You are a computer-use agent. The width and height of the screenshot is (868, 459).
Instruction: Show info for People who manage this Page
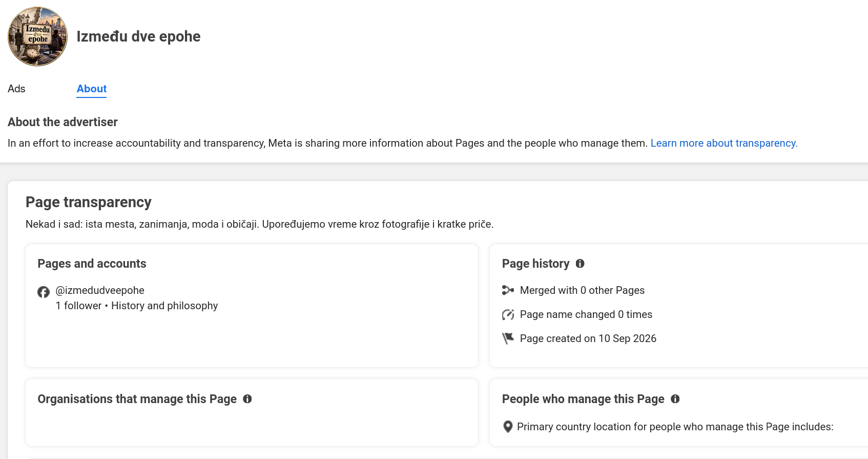(675, 399)
